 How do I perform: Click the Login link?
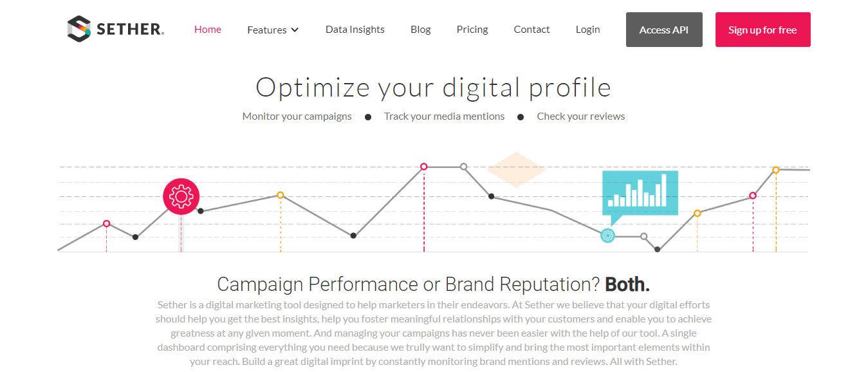coord(587,29)
